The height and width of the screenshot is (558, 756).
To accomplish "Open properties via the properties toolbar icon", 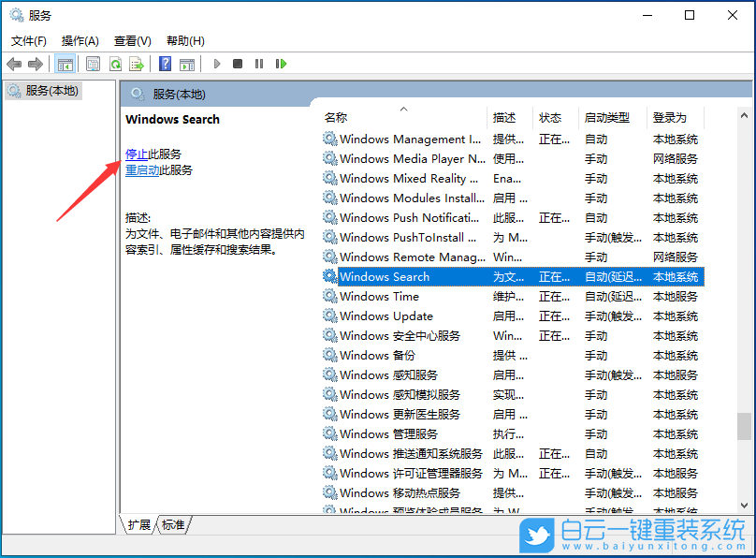I will point(93,63).
